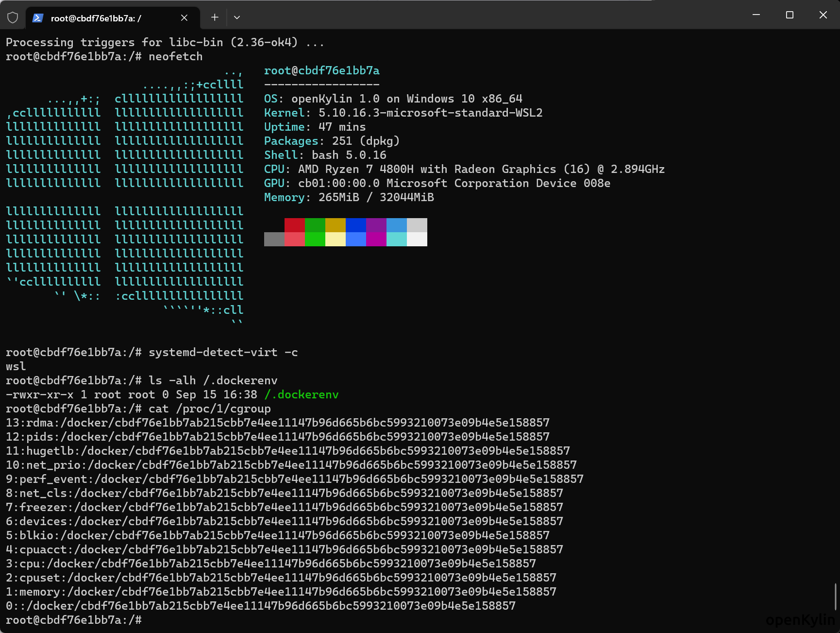
Task: Click the 'wsl' output line
Action: coord(16,366)
